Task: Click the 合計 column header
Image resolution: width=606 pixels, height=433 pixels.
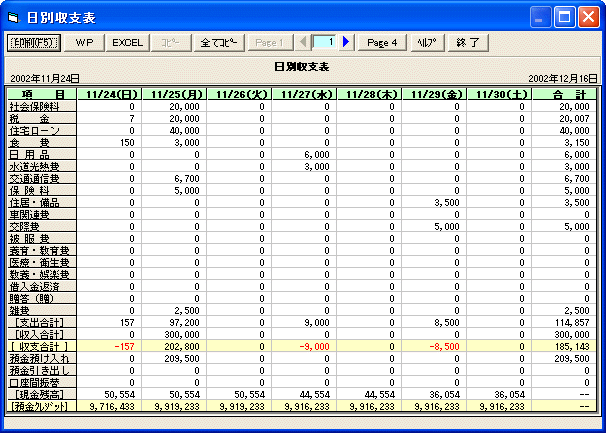Action: pyautogui.click(x=564, y=94)
